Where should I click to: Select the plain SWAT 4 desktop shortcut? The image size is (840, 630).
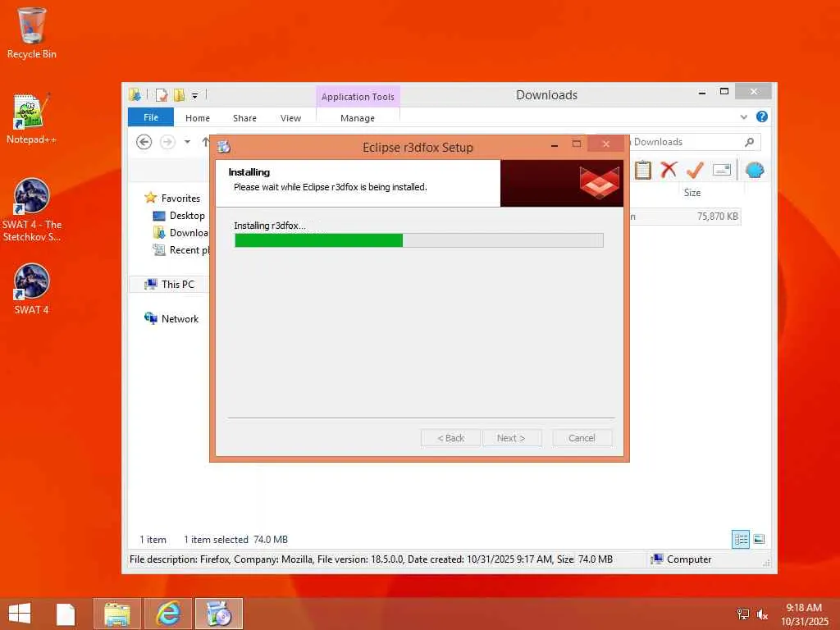coord(31,290)
